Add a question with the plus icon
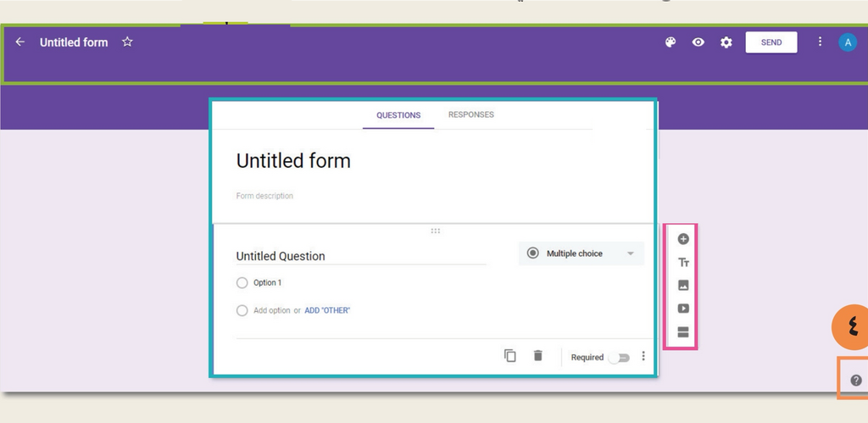868x423 pixels. [x=683, y=239]
